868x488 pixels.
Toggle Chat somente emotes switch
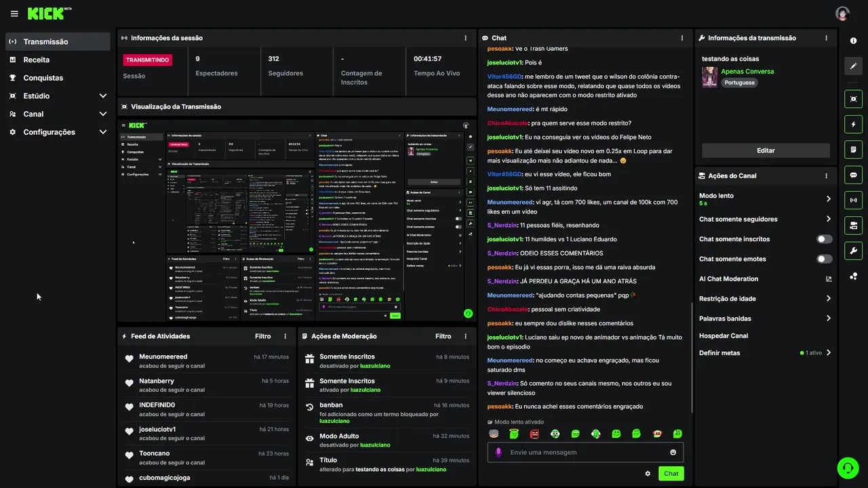[x=825, y=259]
